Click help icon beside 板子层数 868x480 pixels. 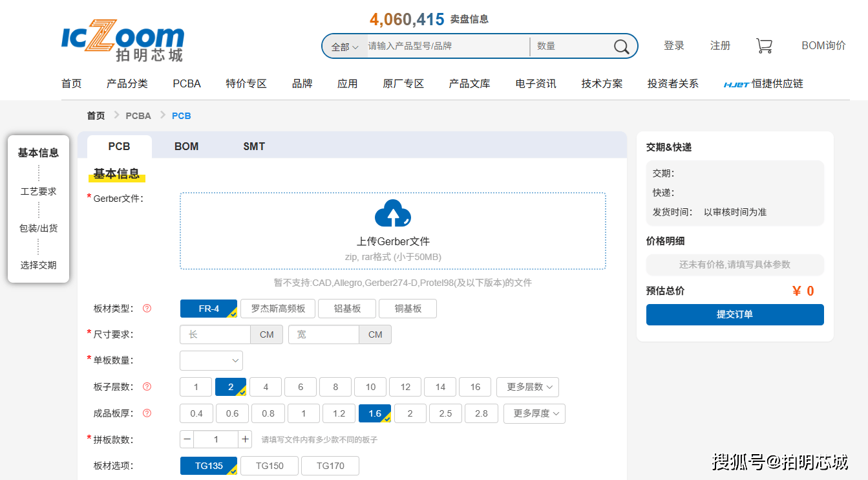point(147,387)
